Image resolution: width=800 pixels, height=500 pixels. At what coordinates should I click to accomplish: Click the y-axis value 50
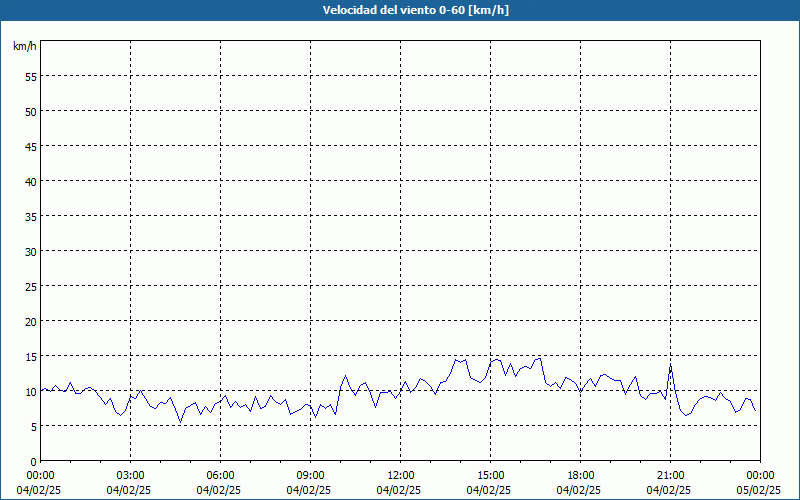(31, 112)
